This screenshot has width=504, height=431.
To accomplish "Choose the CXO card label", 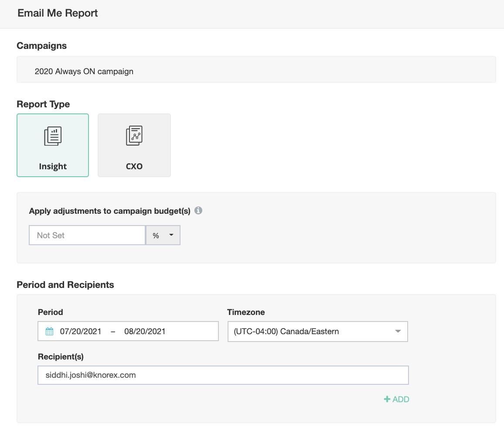I will (134, 166).
